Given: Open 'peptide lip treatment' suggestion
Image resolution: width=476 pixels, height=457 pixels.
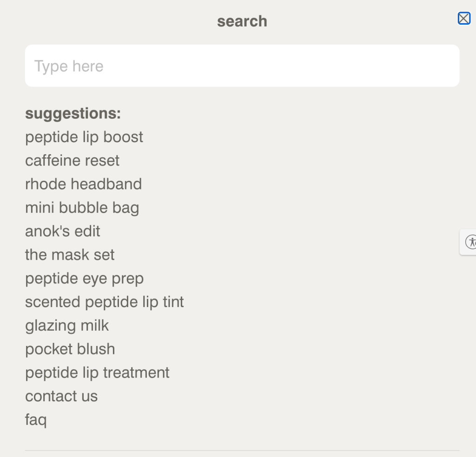Looking at the screenshot, I should (97, 373).
